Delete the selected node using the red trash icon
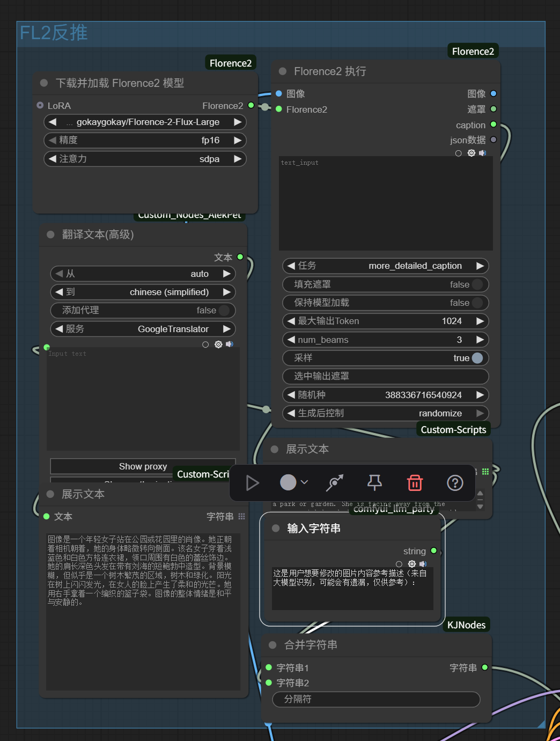 point(415,483)
